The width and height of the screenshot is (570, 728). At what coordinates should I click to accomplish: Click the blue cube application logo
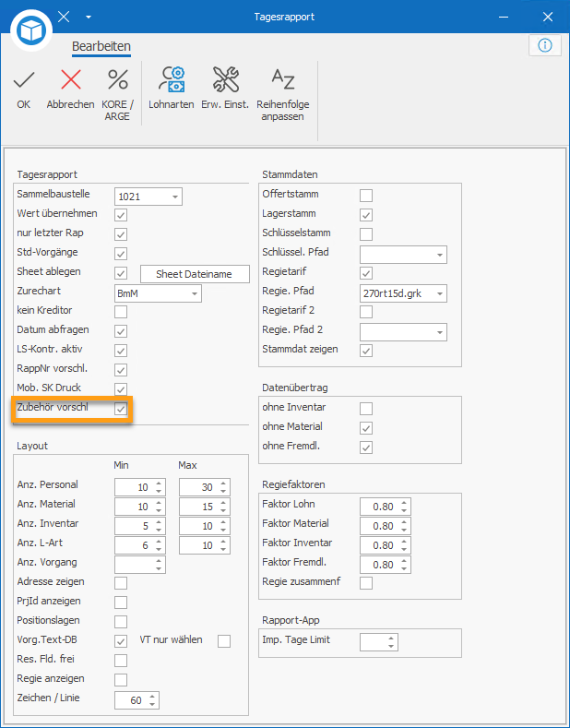click(x=31, y=30)
